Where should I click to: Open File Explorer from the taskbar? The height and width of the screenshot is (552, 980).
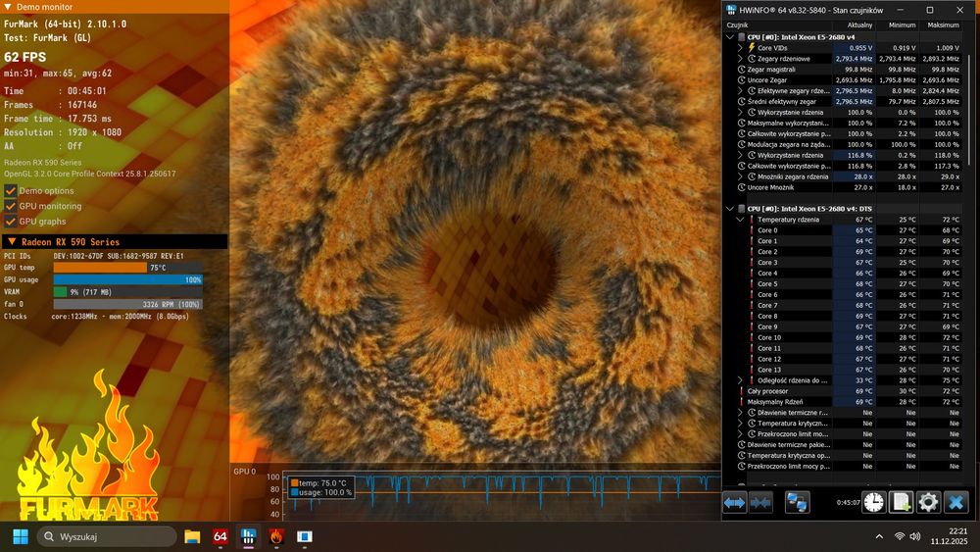192,536
